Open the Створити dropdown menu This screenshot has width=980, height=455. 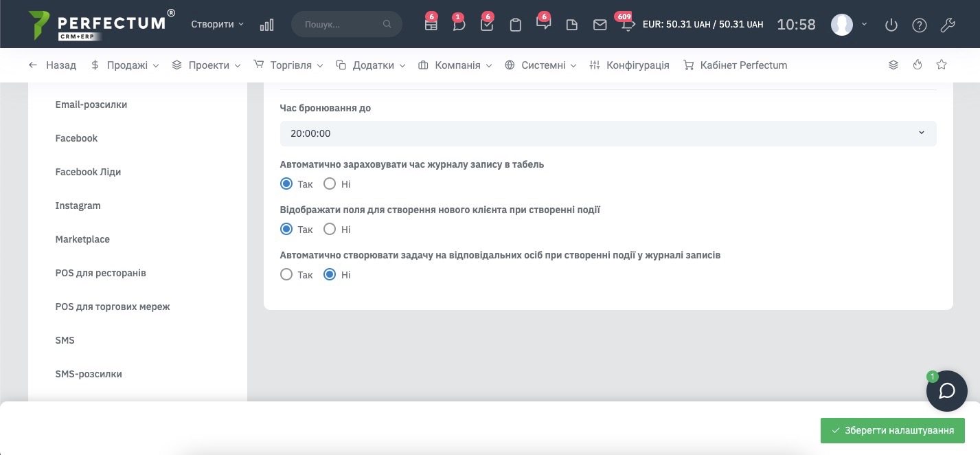click(217, 24)
